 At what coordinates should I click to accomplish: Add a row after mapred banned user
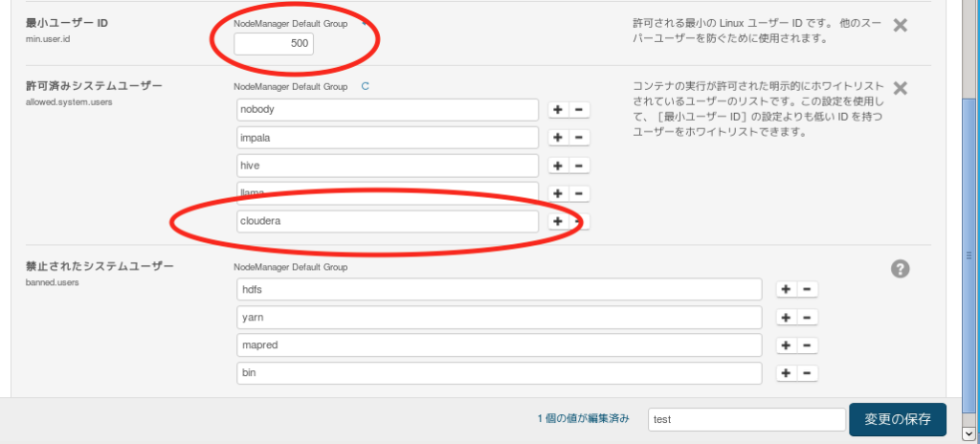click(x=787, y=345)
